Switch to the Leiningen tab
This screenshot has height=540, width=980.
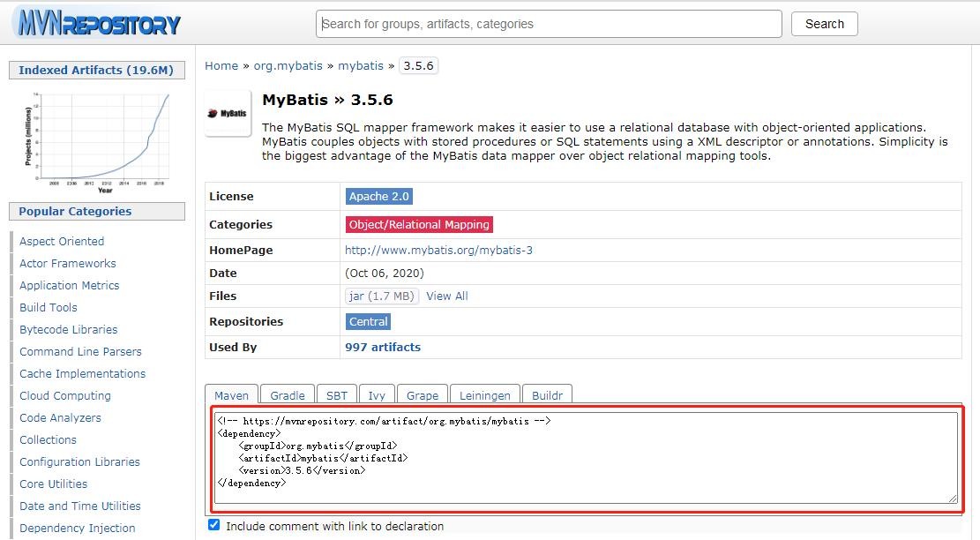tap(484, 395)
